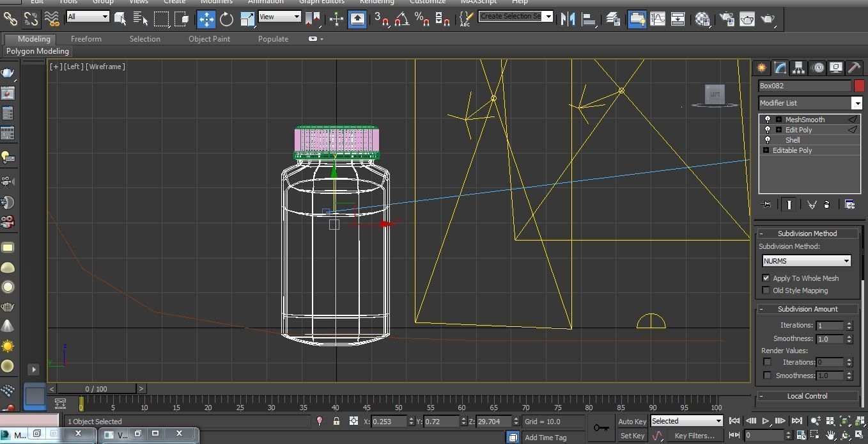Toggle Window/Crossing selection mode

click(x=182, y=19)
